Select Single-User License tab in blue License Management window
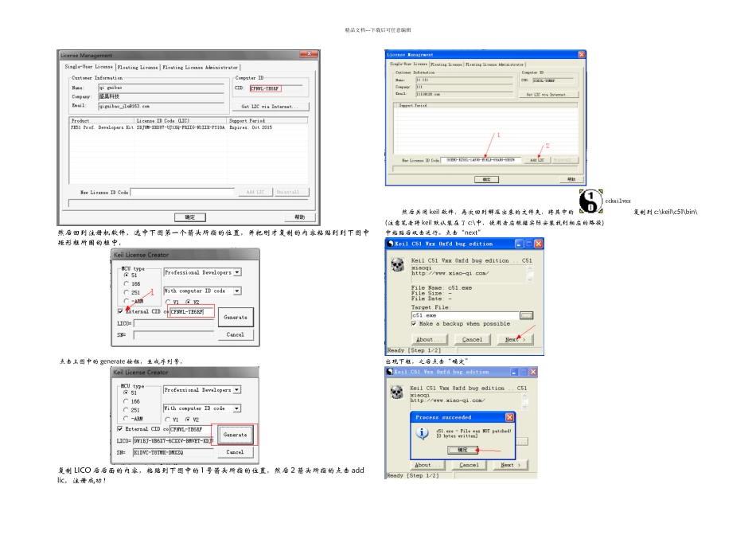The width and height of the screenshot is (756, 535). click(x=408, y=64)
